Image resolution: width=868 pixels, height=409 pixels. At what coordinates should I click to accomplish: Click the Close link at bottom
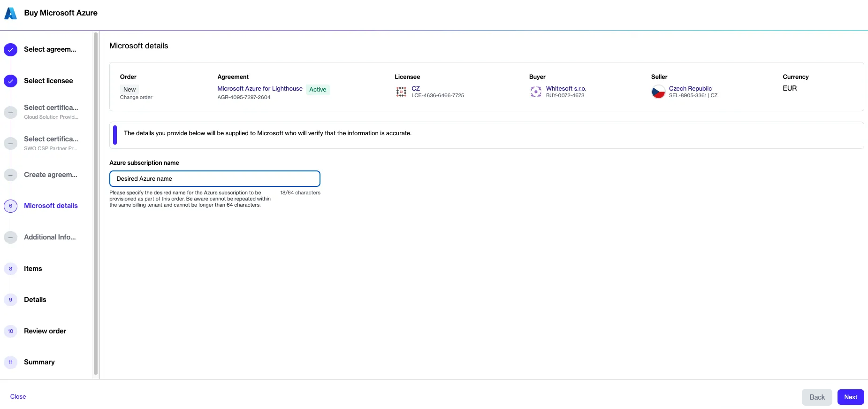pos(18,397)
